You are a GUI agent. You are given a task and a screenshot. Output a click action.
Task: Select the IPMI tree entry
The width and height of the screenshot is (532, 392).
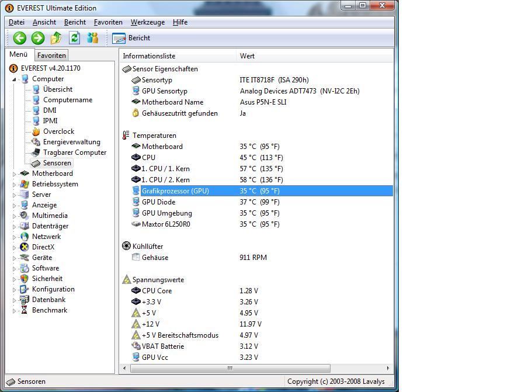50,121
